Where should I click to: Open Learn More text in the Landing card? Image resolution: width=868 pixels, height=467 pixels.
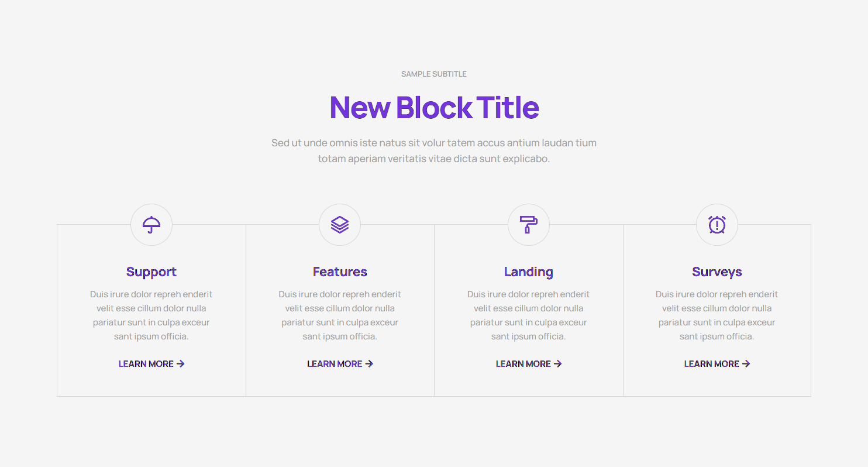[523, 364]
